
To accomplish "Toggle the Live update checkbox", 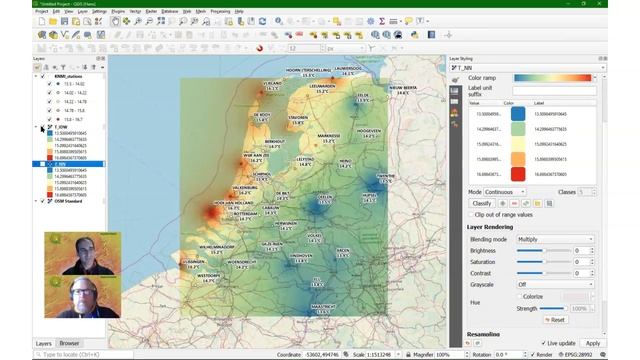I will click(x=544, y=343).
